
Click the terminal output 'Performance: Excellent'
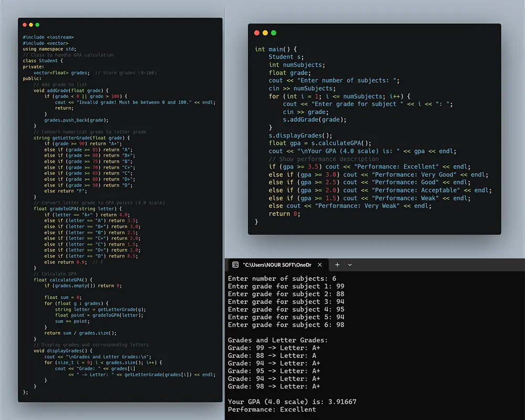pos(272,409)
